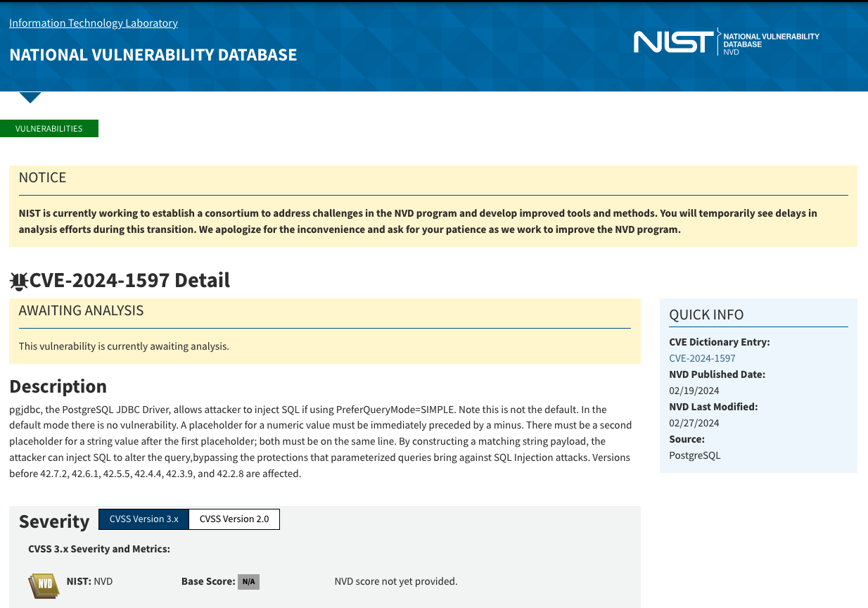Click 'NVD score not yet provided.' text

point(396,581)
